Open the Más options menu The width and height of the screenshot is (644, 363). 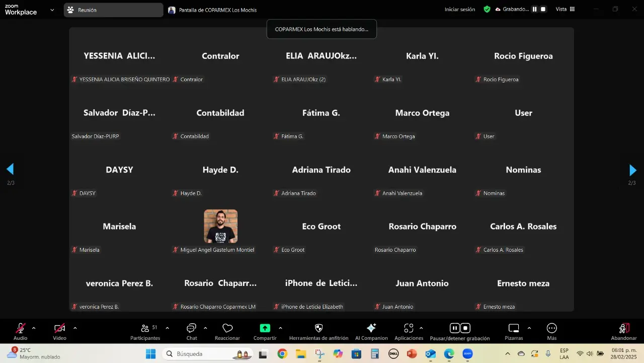552,329
